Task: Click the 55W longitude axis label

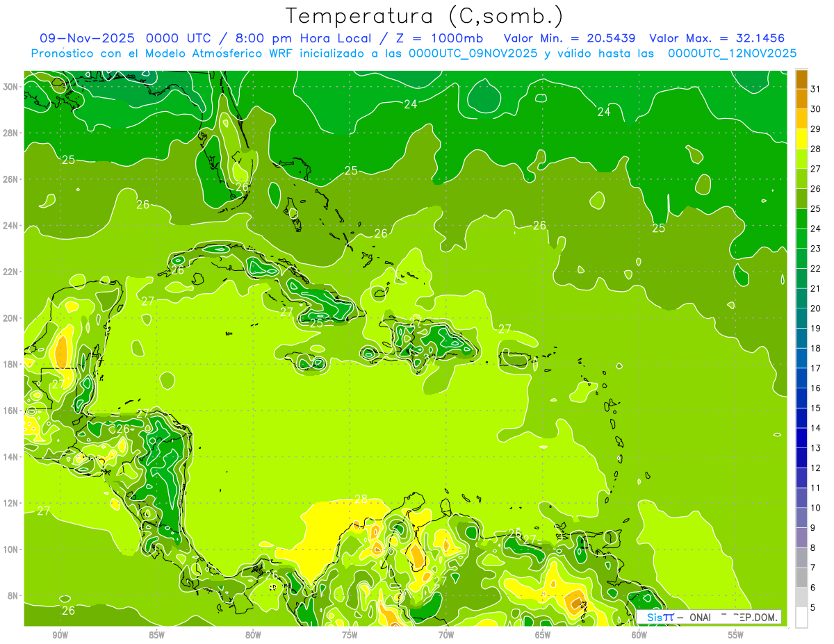Action: click(x=737, y=636)
